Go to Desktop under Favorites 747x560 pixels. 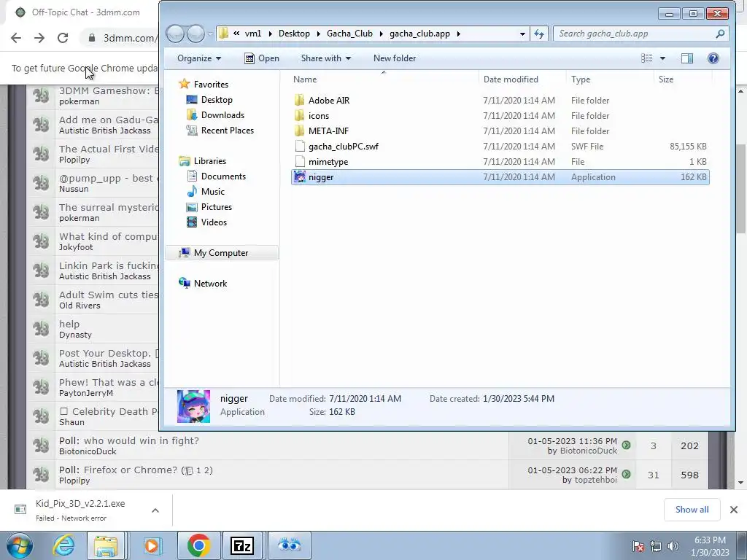point(217,100)
